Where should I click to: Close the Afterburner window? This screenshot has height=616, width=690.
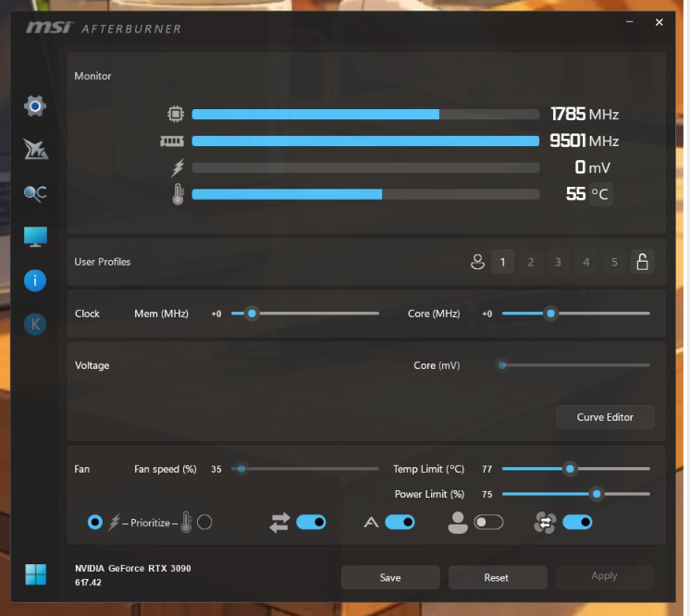point(659,22)
